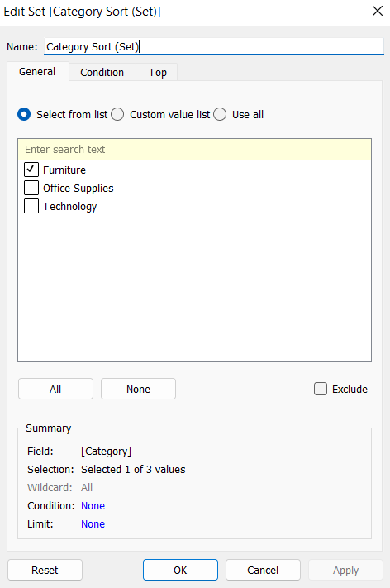390x588 pixels.
Task: Open the Condition None link in Summary
Action: (x=93, y=506)
